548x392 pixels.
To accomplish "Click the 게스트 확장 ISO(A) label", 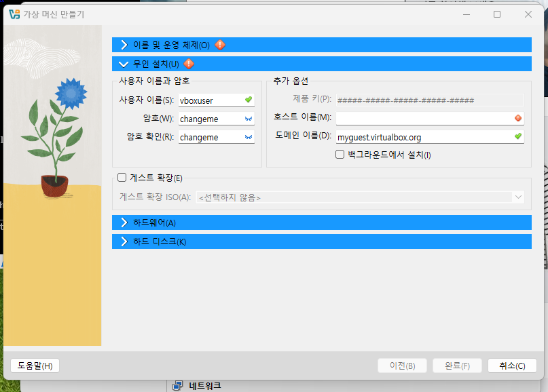I will (x=156, y=197).
